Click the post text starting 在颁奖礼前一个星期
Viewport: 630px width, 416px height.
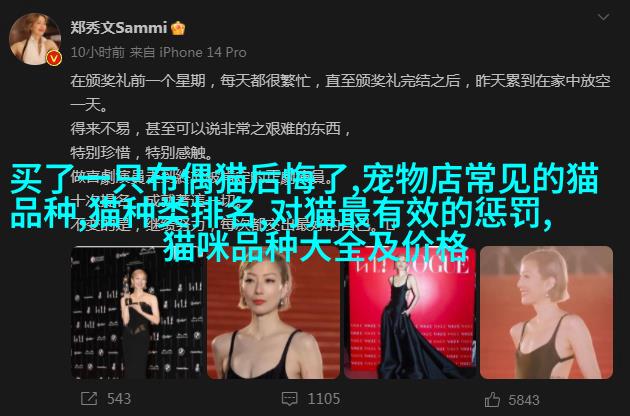coord(340,92)
